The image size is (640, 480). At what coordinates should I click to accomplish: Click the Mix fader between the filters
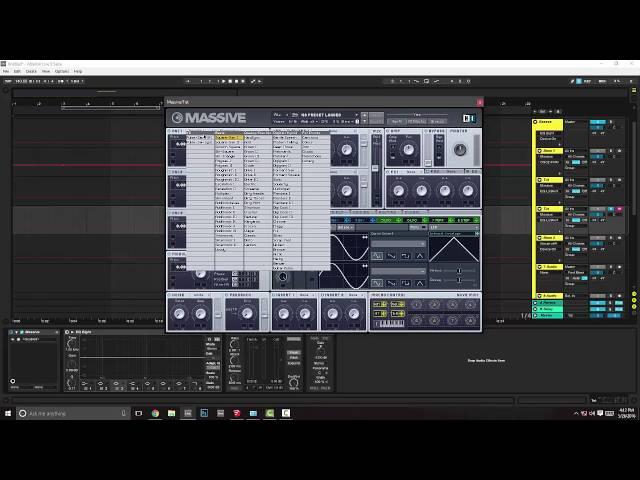pyautogui.click(x=375, y=168)
